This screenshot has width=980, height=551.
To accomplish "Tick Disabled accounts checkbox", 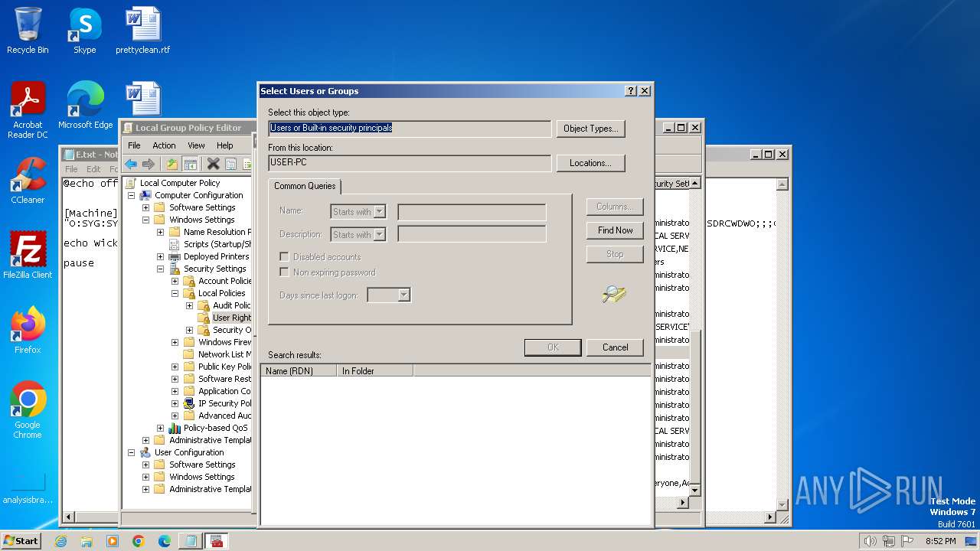I will click(x=284, y=257).
